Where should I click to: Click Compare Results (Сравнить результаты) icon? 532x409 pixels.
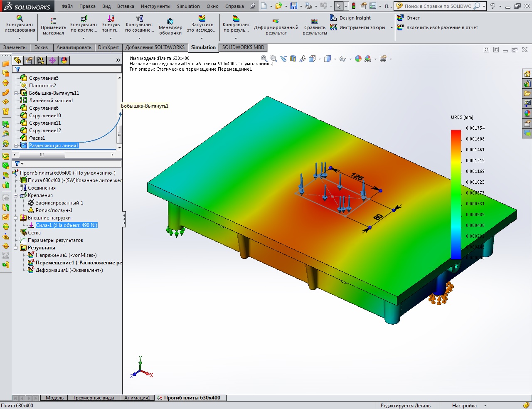315,21
